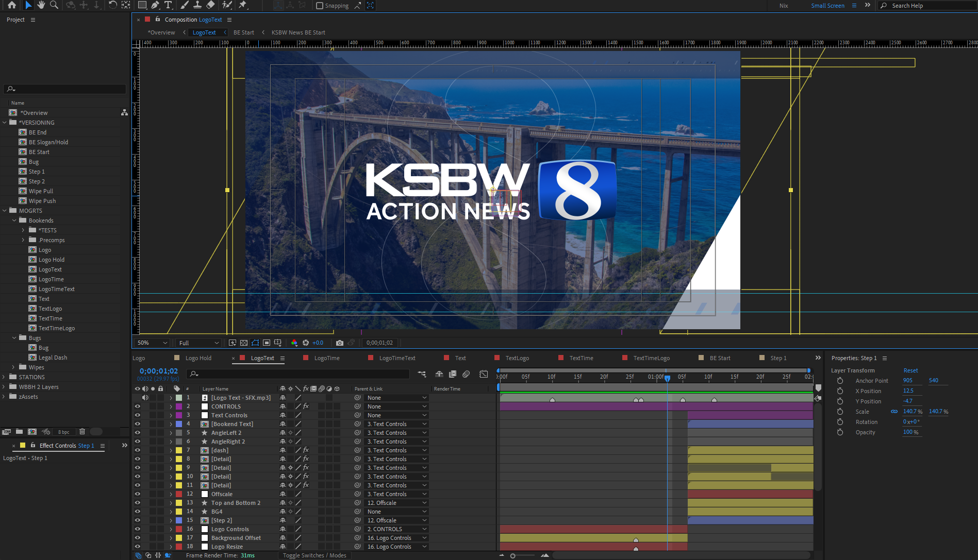The height and width of the screenshot is (560, 978).
Task: Switch to the BE Start timeline tab
Action: [x=720, y=358]
